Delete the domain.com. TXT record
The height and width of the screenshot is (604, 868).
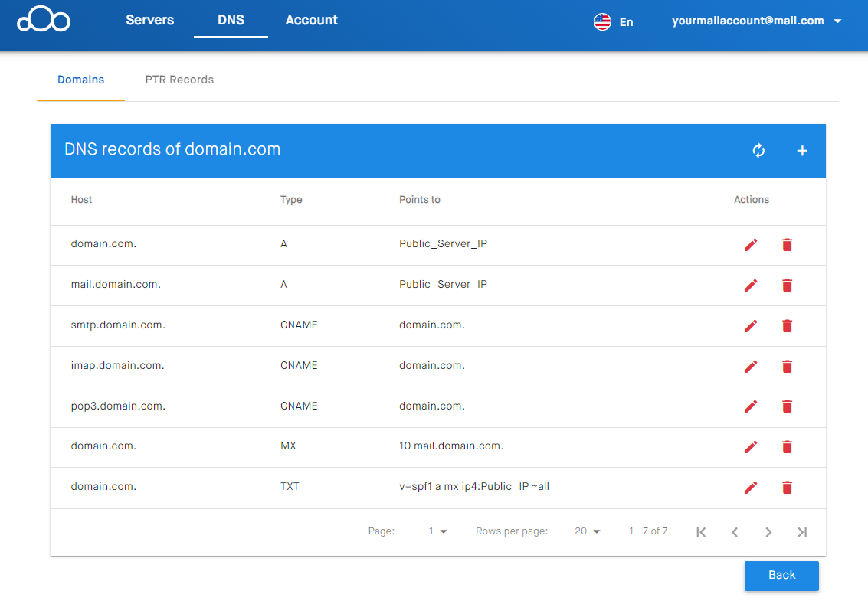tap(787, 488)
